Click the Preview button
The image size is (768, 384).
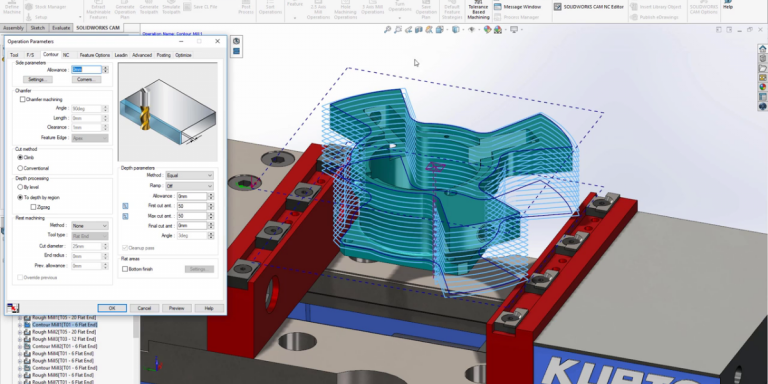pos(176,308)
